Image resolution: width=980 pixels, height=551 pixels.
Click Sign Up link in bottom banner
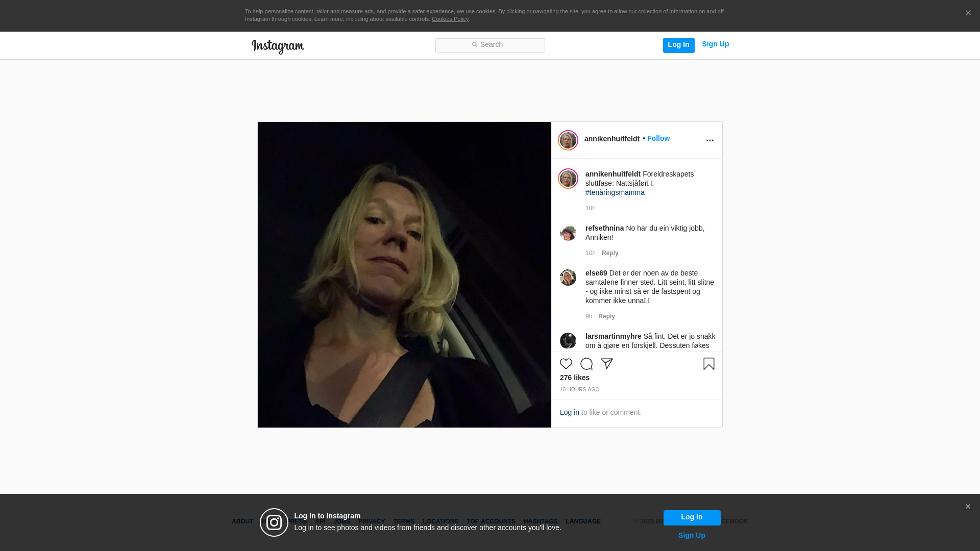point(692,535)
